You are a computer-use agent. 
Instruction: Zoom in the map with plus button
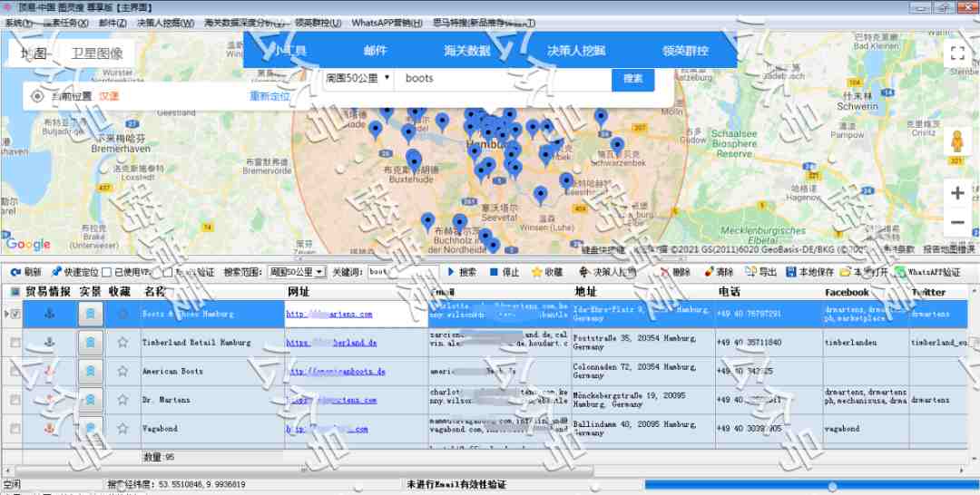click(957, 193)
